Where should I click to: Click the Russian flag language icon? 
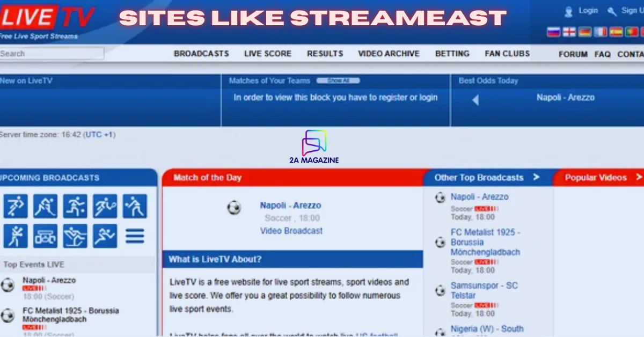(x=553, y=32)
